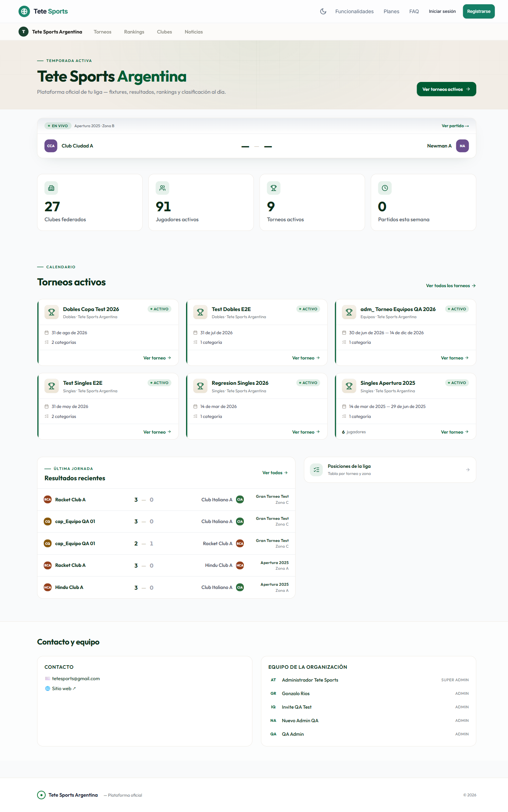Click Ver todos in Resultados recientes

[x=275, y=473]
